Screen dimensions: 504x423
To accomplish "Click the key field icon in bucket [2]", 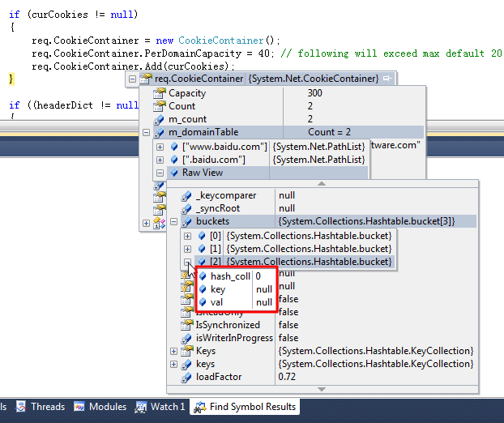I will pyautogui.click(x=203, y=289).
